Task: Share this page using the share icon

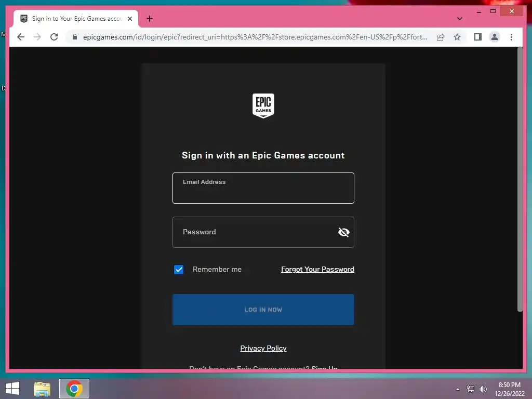Action: tap(441, 37)
